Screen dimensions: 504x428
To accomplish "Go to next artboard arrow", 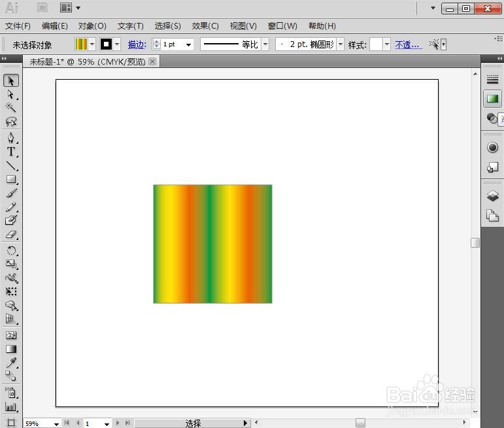I will point(117,423).
